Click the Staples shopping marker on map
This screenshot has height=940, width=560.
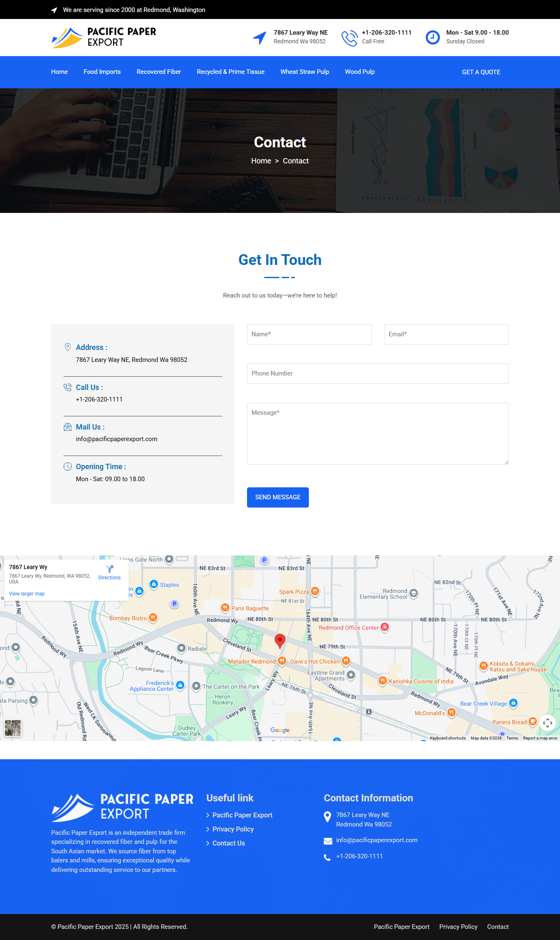click(154, 584)
